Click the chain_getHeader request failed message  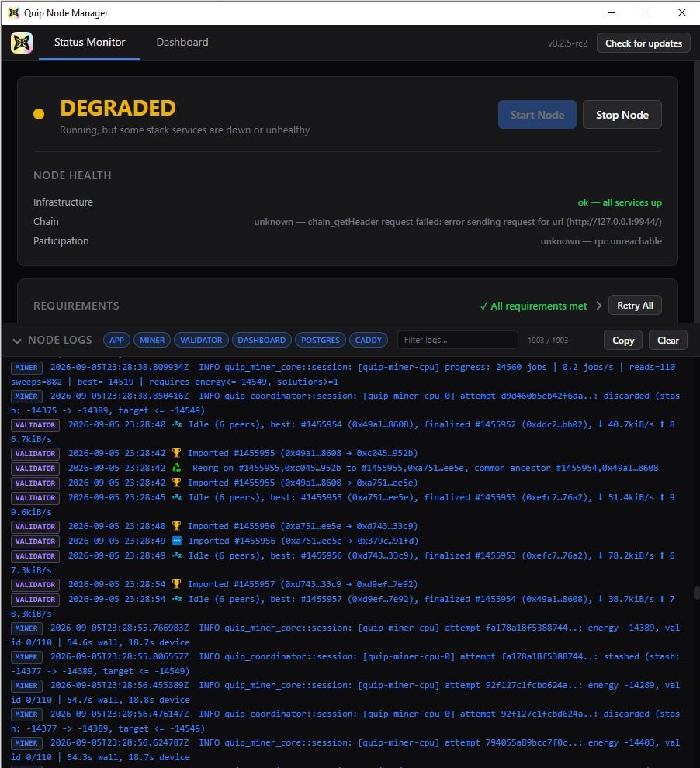[458, 222]
